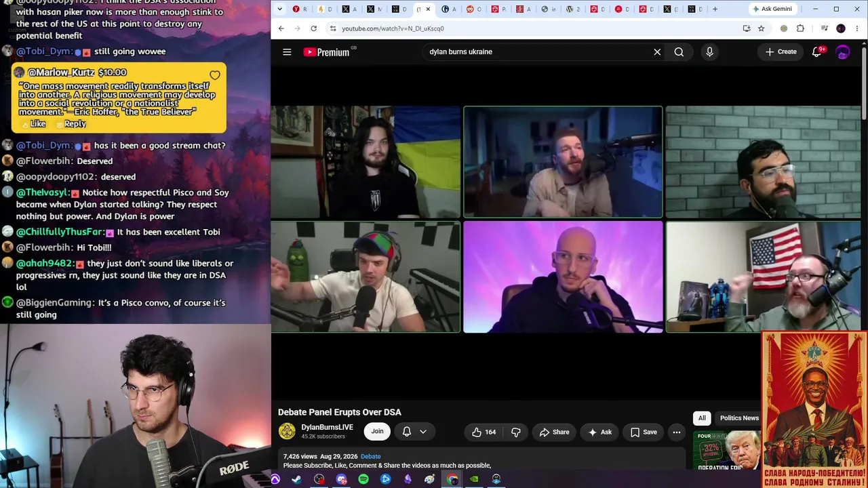Open the Create menu on YouTube
Screen dimensions: 868x488
(781, 52)
